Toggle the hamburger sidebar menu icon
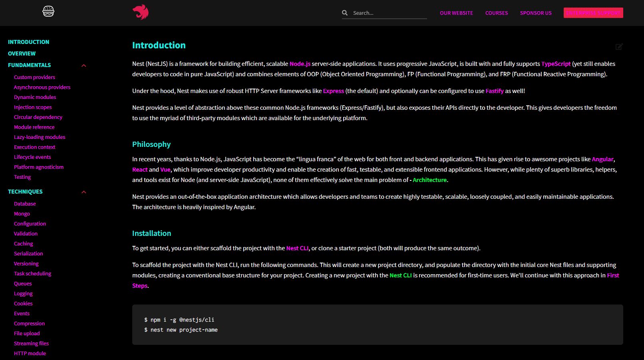Screen dimensions: 644x360 [x=48, y=11]
